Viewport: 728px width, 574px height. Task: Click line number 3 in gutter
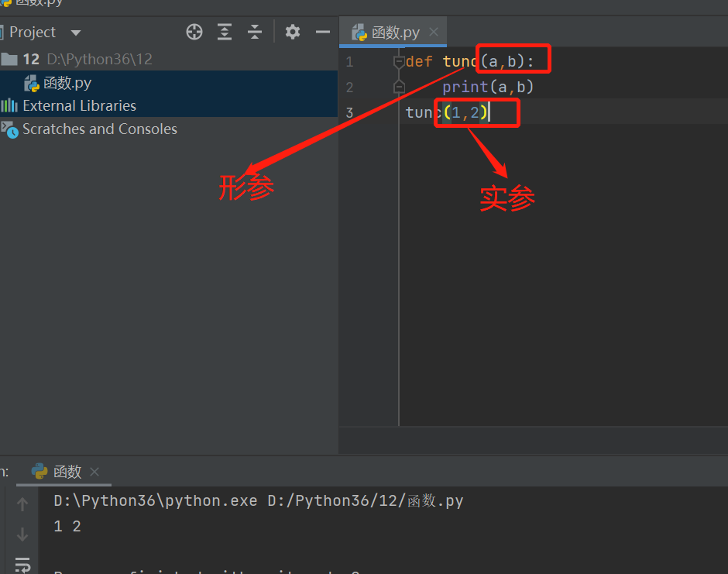pos(349,113)
